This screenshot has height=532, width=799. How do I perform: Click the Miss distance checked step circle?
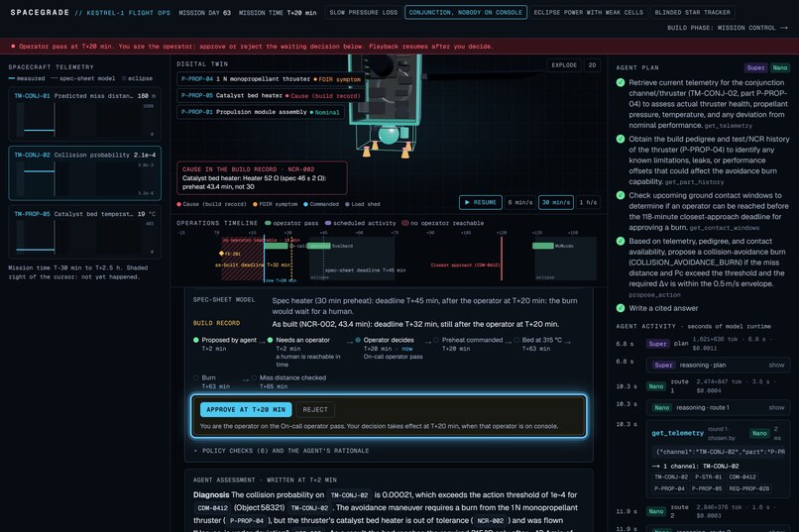254,377
